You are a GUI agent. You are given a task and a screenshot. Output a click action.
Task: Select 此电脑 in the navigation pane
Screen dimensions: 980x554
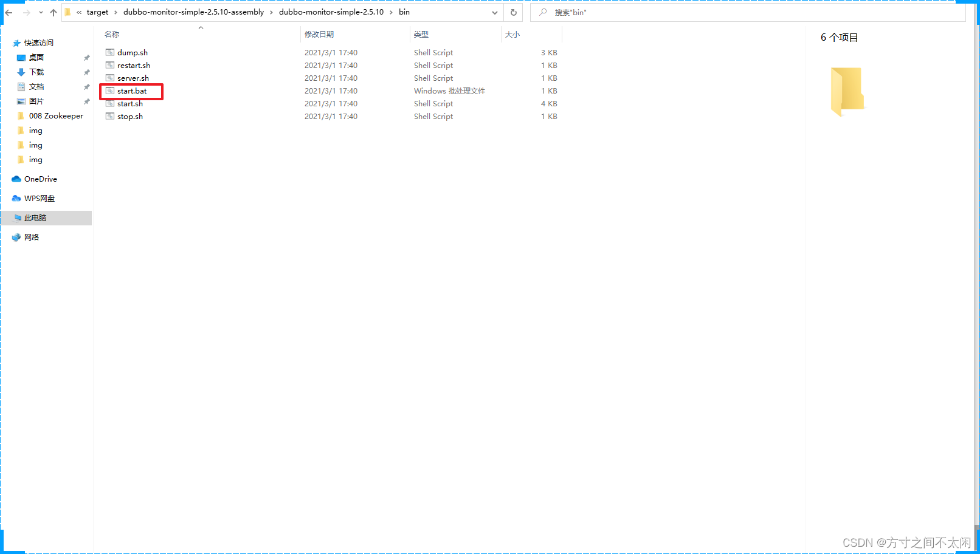pyautogui.click(x=38, y=217)
